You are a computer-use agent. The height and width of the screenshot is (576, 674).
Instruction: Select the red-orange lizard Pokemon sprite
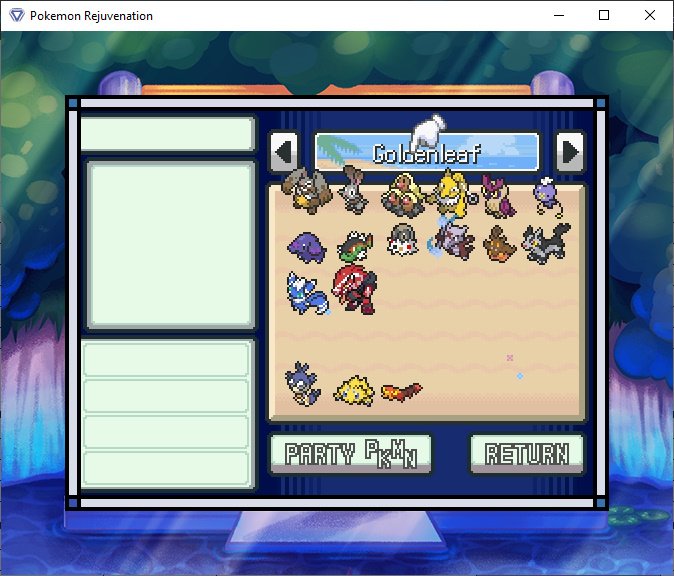tap(401, 391)
